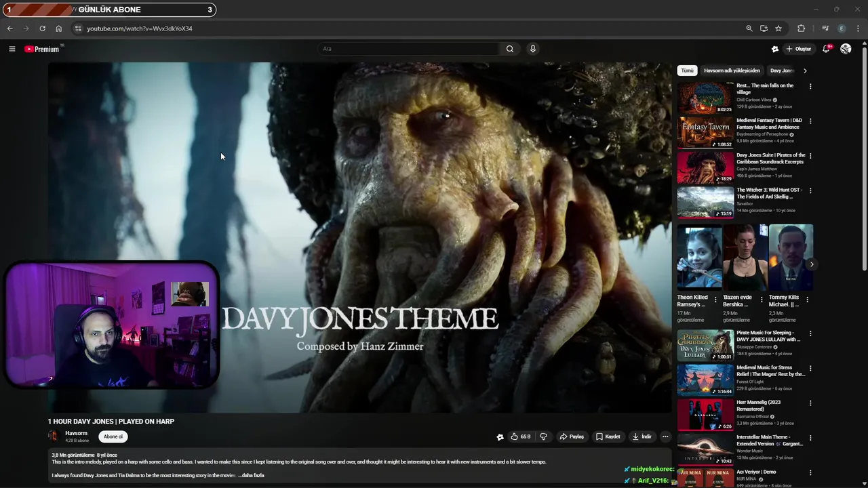868x488 pixels.
Task: Open Witcher 3 Wild Hunt OST thumbnail
Action: (x=705, y=202)
